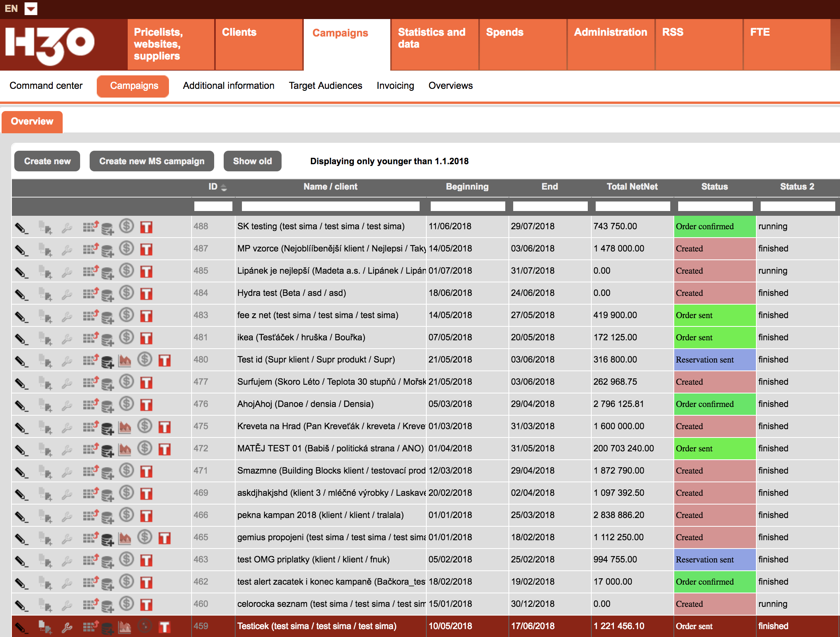Open the EN language dropdown arrow
This screenshot has width=840, height=637.
coord(31,8)
